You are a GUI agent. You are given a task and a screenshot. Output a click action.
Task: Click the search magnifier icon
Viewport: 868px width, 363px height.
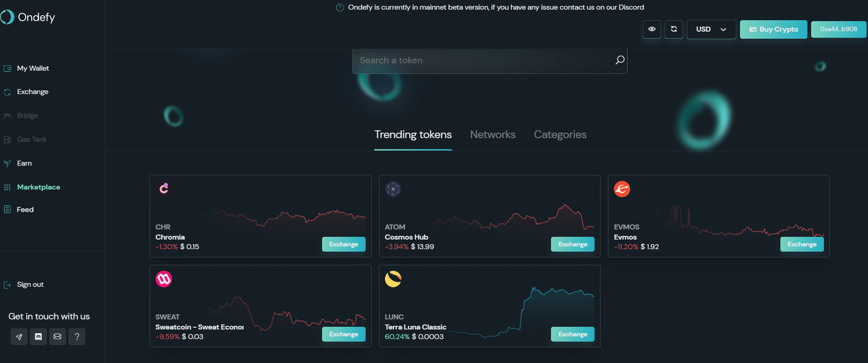pos(619,60)
